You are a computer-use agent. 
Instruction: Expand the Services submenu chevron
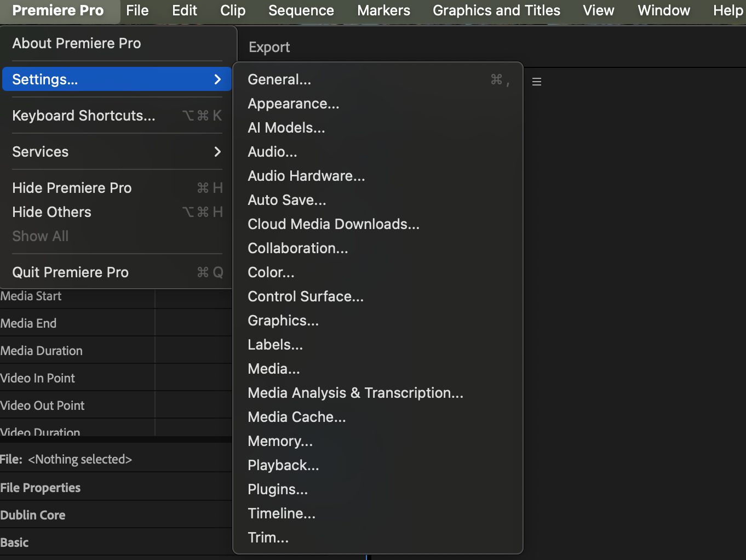[217, 152]
